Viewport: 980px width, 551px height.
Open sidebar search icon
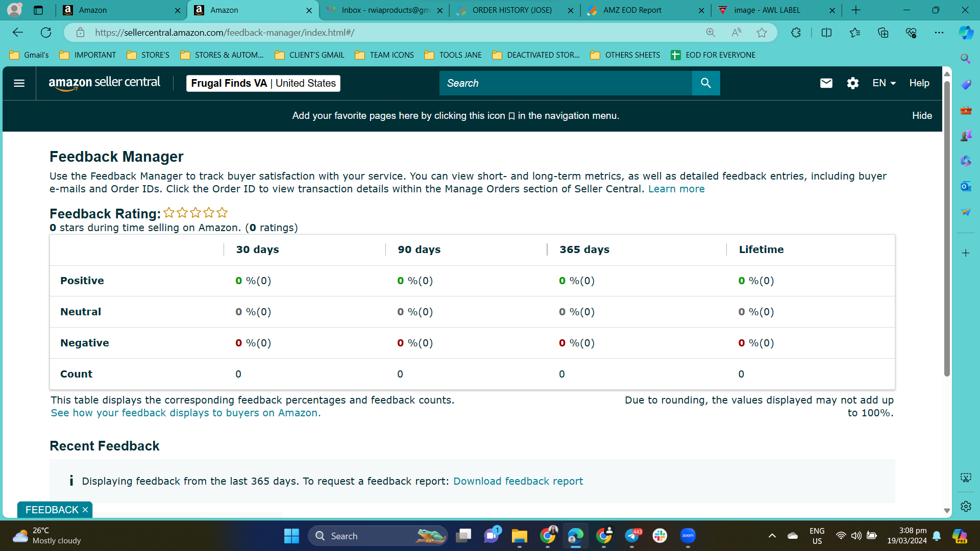(x=965, y=58)
